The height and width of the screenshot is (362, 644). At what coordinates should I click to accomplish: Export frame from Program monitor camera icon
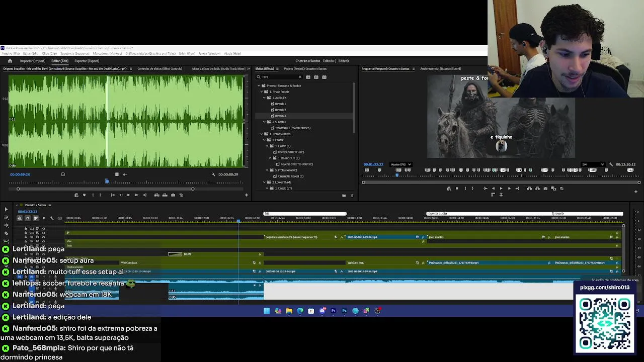click(545, 189)
